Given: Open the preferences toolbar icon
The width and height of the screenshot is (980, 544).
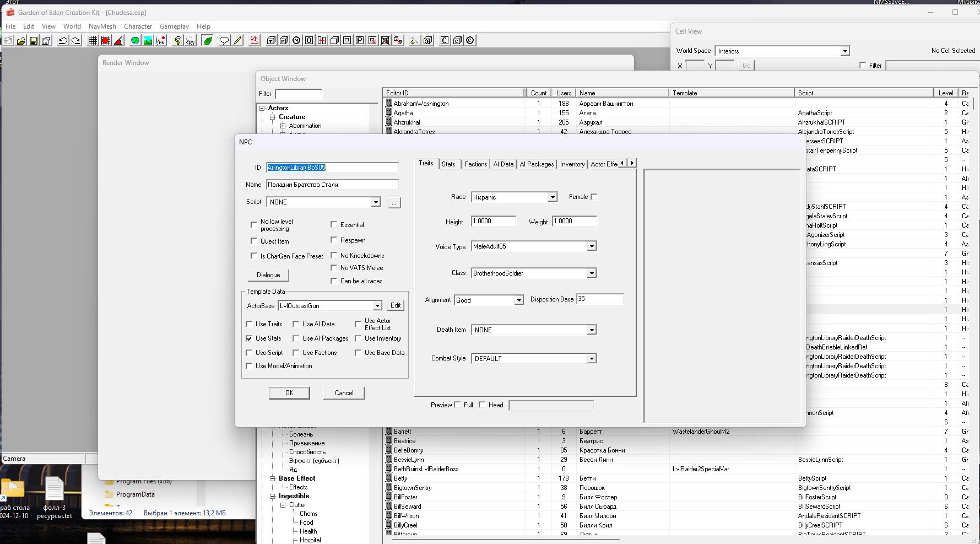Looking at the screenshot, I should (x=46, y=40).
